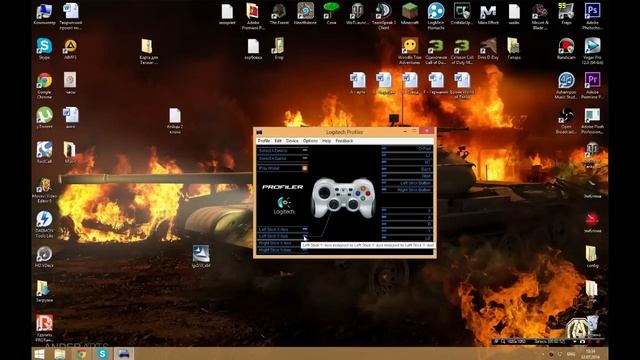Click the Play Wheel launch button

pos(304,168)
